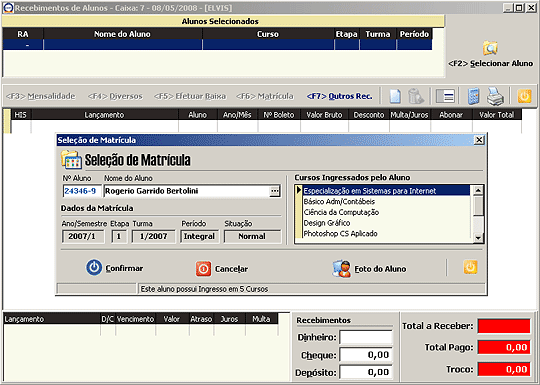Image resolution: width=540 pixels, height=385 pixels.
Task: Click the app icon in main title bar
Action: click(x=8, y=8)
